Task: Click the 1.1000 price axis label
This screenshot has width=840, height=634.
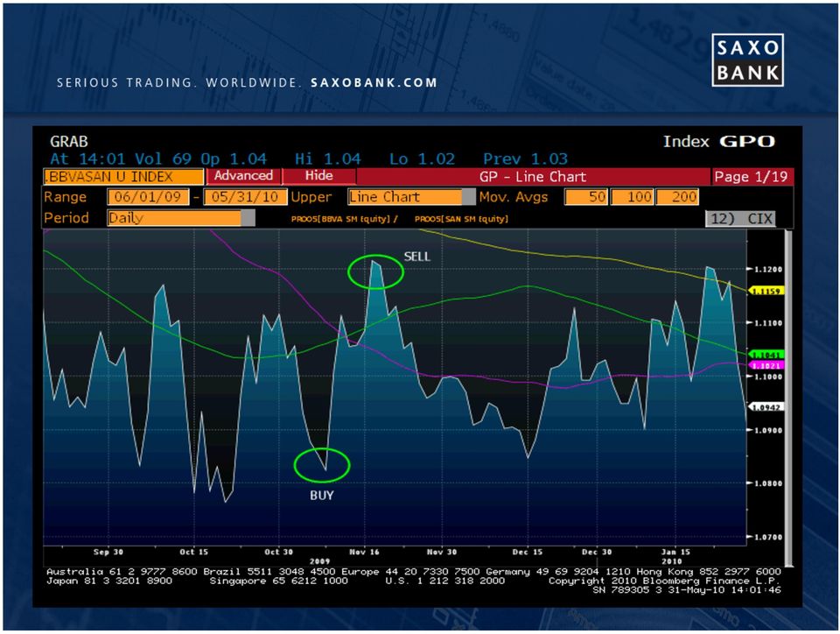Action: 768,377
